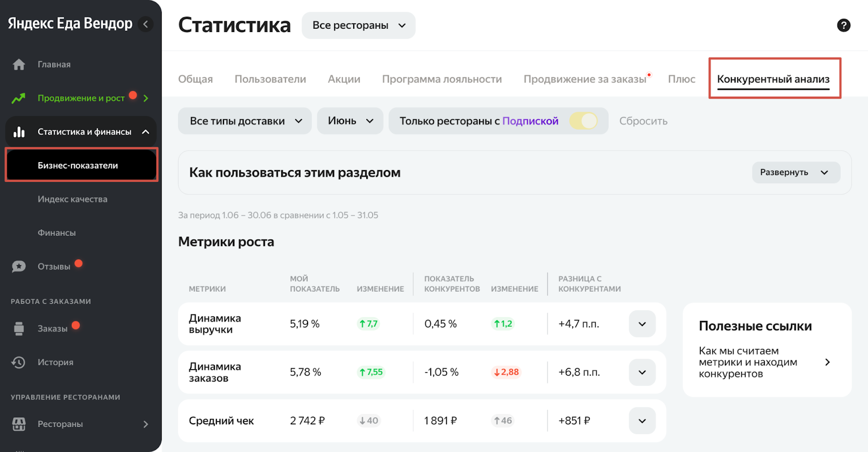Click the green growth arrow icon
This screenshot has height=452, width=868.
[19, 98]
